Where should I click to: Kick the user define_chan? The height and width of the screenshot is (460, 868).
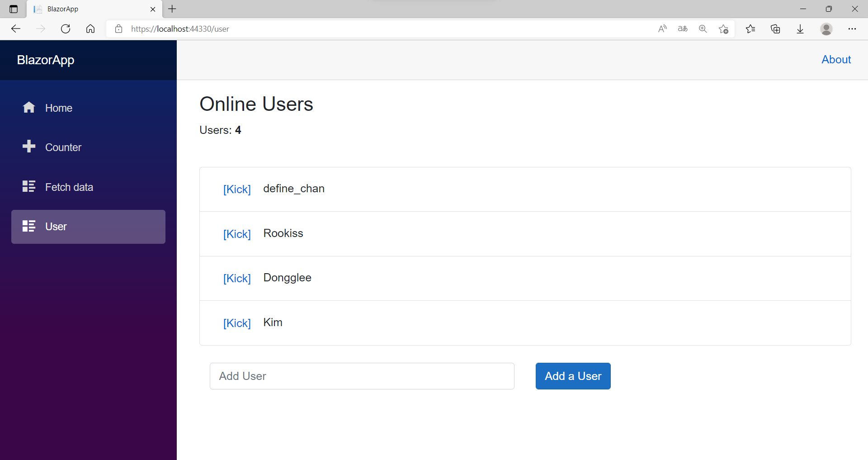(237, 189)
